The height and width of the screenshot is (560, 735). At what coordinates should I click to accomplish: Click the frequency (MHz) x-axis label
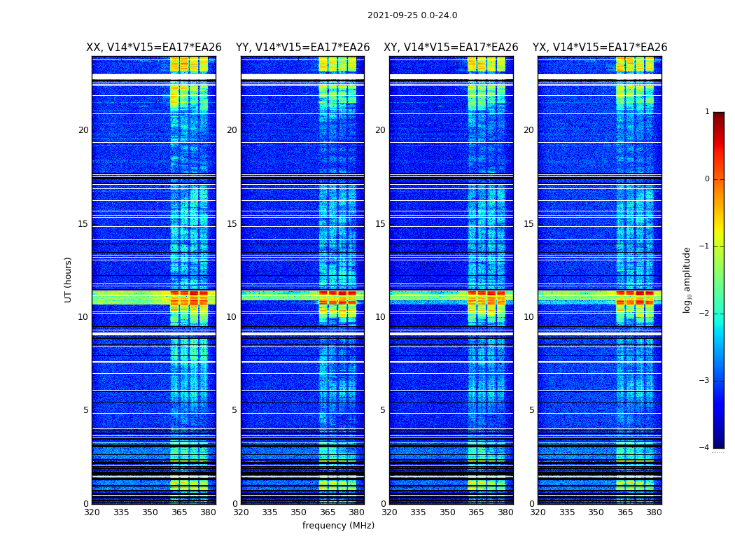coord(338,526)
